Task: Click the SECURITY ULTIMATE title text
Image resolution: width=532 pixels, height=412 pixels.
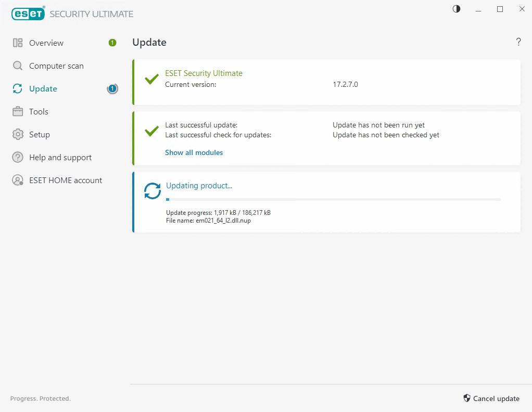Action: [x=91, y=14]
